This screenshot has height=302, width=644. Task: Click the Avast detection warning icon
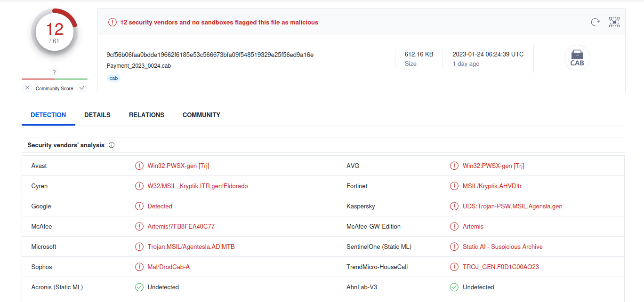139,166
